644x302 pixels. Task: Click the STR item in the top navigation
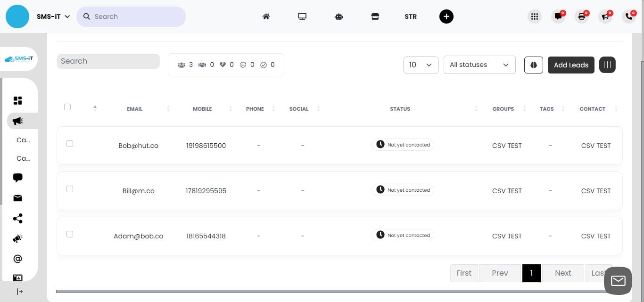click(x=410, y=16)
